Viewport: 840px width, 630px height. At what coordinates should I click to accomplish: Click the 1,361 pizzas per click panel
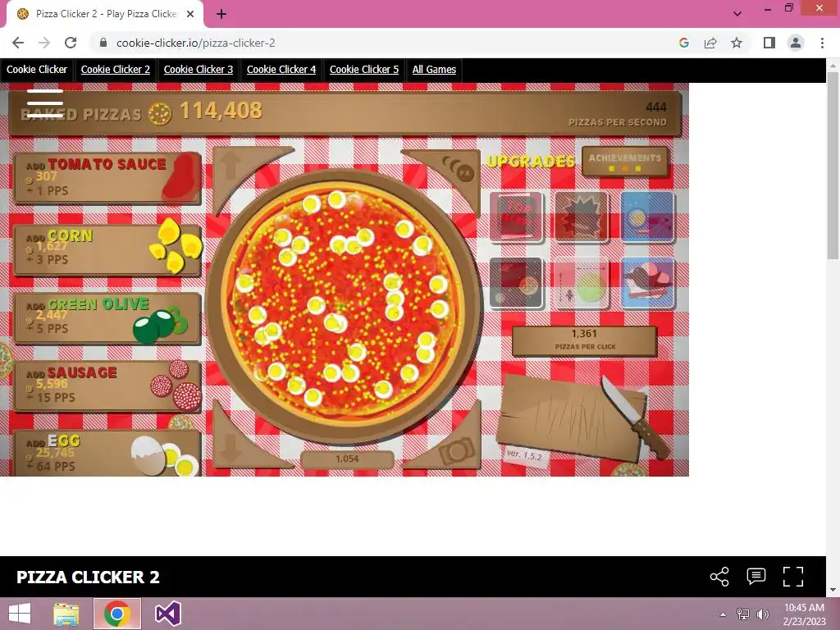click(584, 340)
